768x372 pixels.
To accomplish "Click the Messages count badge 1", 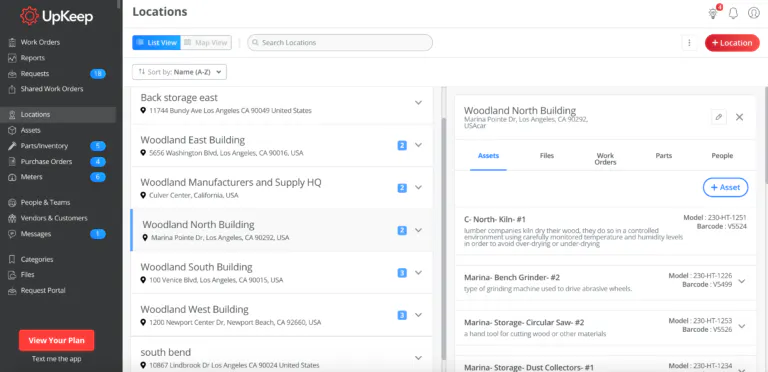I will pyautogui.click(x=98, y=234).
